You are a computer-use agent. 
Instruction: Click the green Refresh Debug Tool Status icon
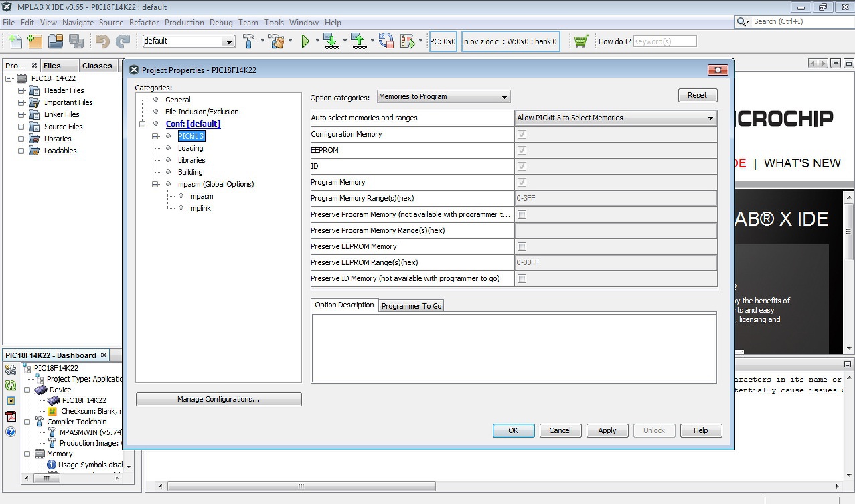point(10,385)
